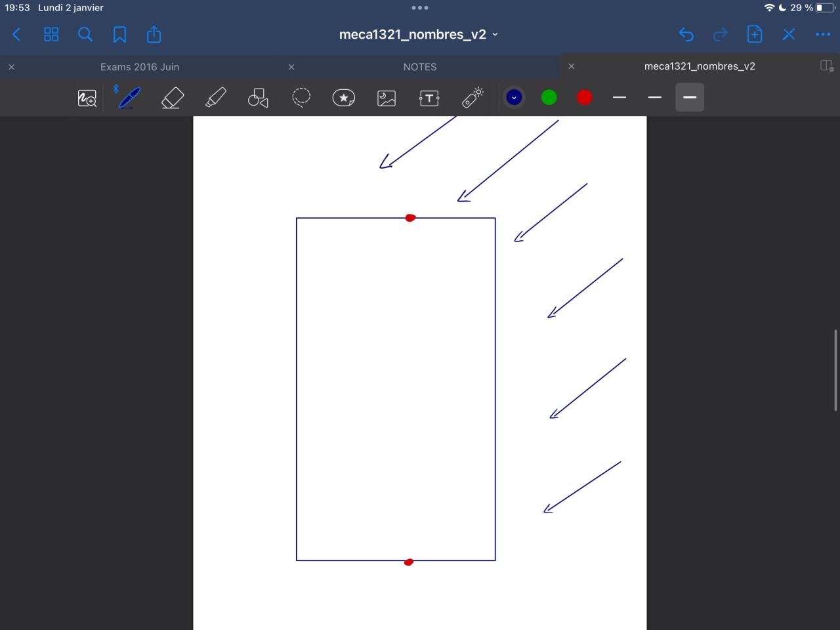Redo the last undone action
The image size is (840, 630).
coord(720,35)
